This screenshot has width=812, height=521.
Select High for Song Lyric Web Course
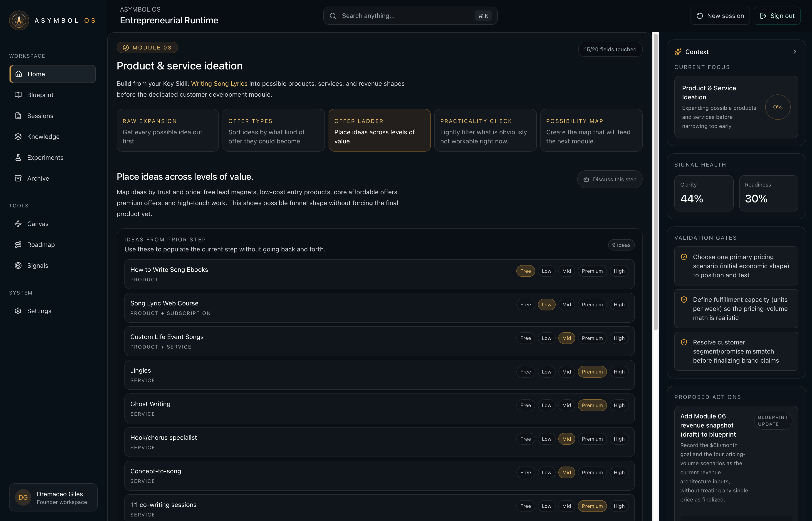[x=619, y=305]
